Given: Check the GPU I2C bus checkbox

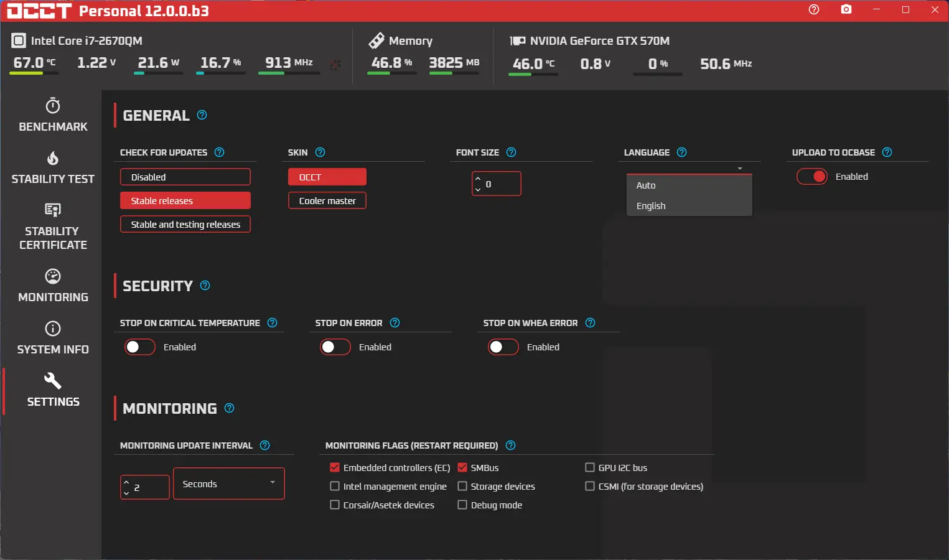Looking at the screenshot, I should 590,467.
